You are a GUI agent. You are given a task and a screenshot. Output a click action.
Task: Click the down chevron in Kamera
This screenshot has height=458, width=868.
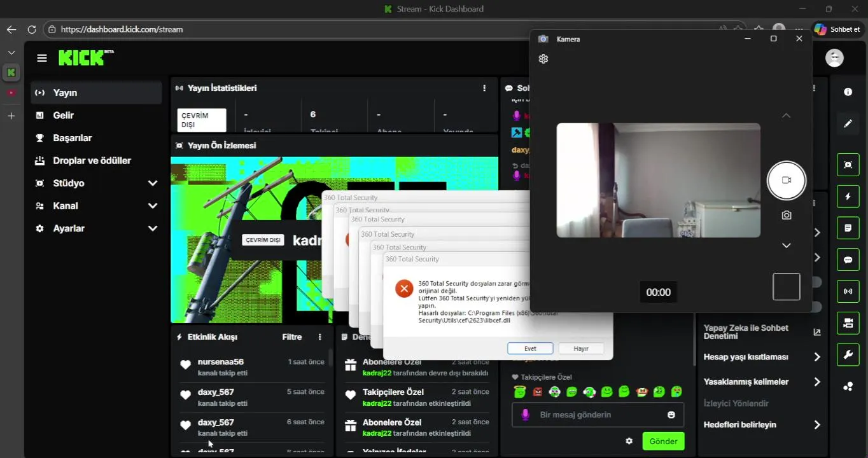[787, 246]
